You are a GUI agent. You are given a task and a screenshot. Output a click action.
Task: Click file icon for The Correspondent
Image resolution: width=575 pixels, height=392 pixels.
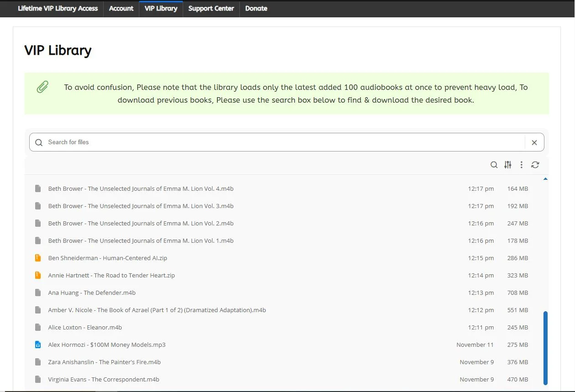(38, 379)
